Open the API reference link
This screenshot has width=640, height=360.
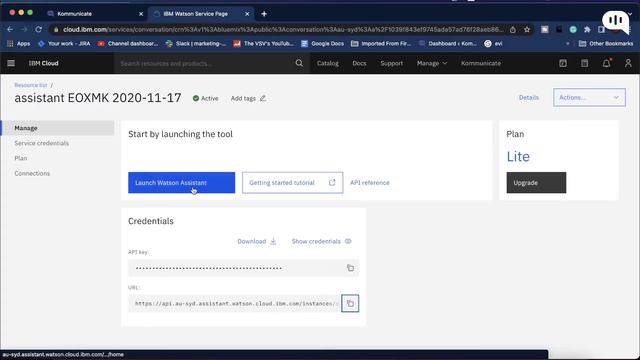point(370,183)
